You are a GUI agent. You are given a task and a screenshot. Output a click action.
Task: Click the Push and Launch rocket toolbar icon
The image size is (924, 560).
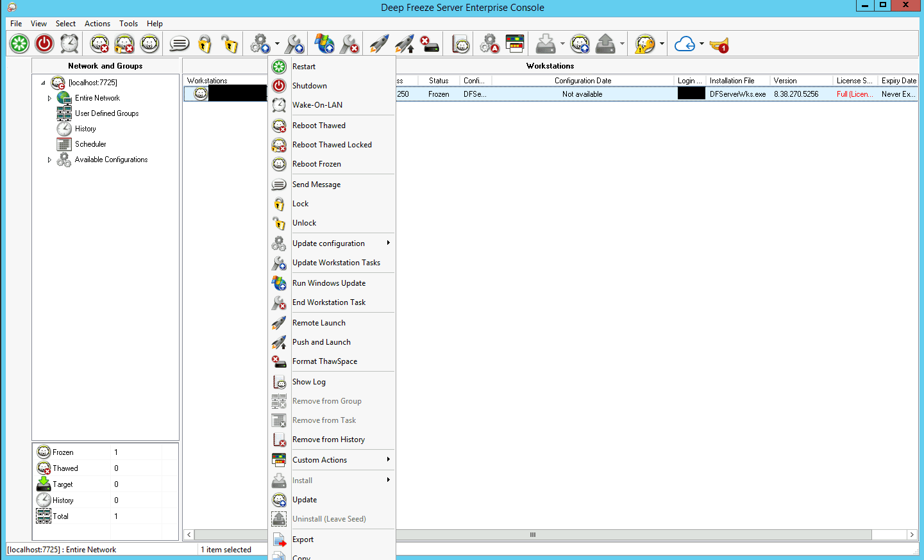[405, 44]
